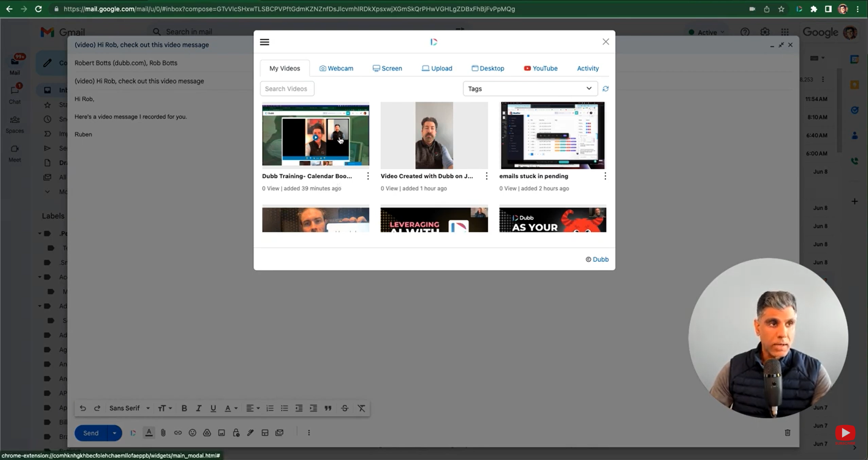Click the Dubb icon in compose toolbar
Image resolution: width=868 pixels, height=460 pixels.
[x=133, y=433]
